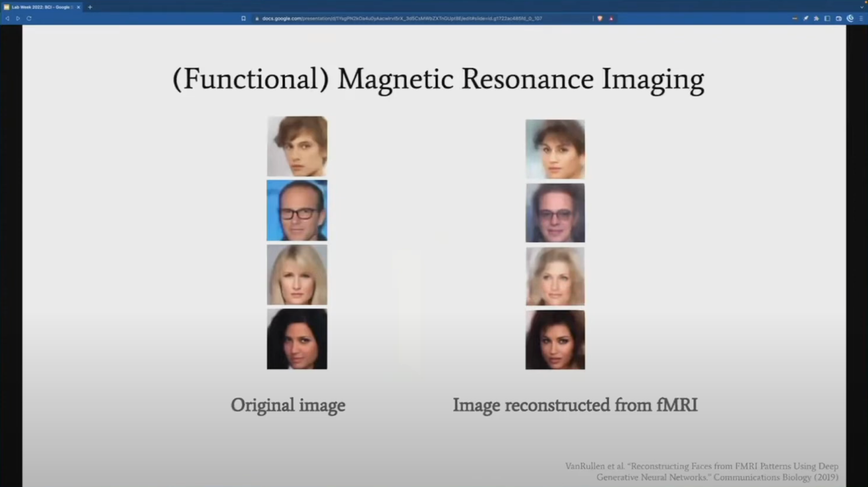Image resolution: width=868 pixels, height=487 pixels.
Task: Bookmark this page using the bookmark icon
Action: click(244, 18)
